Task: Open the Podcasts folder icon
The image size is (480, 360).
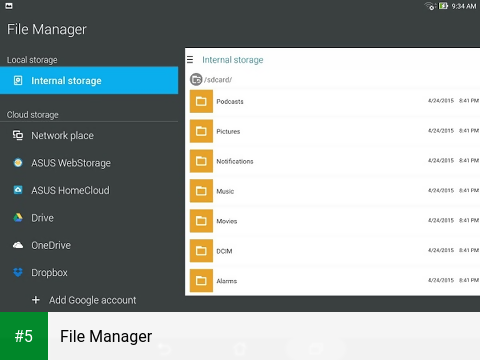Action: (201, 101)
